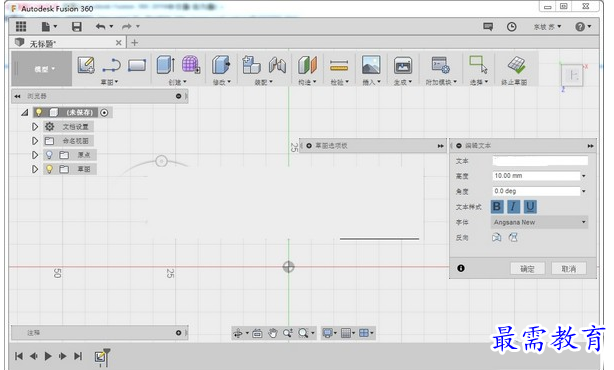Select the Measure inspect tool
Screen dimensions: 614x370
[x=339, y=65]
